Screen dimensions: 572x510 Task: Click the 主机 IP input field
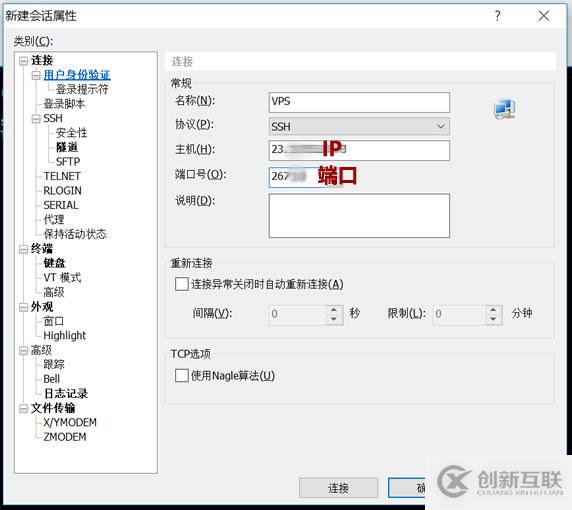click(359, 150)
